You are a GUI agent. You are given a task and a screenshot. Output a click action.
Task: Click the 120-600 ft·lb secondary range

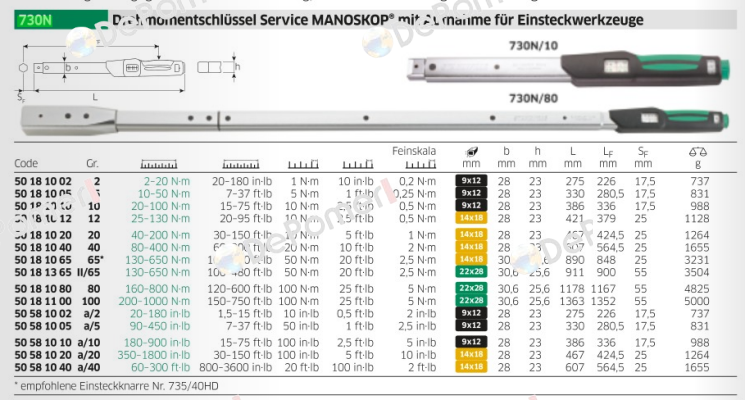pos(239,289)
